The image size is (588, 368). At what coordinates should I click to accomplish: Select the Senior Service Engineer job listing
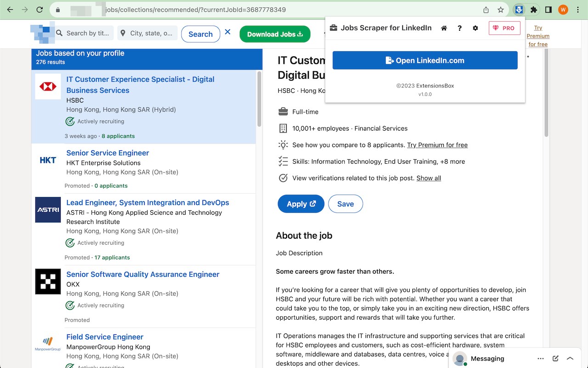point(107,153)
